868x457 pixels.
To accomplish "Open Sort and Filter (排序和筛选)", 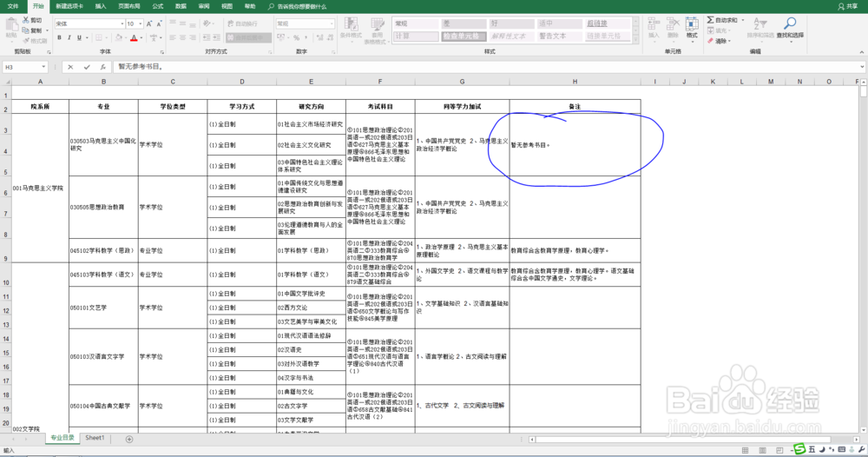I will point(759,28).
